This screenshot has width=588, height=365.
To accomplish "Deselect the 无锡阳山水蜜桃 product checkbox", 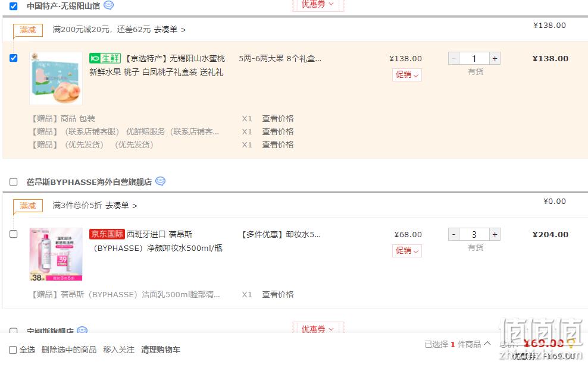I will click(14, 58).
